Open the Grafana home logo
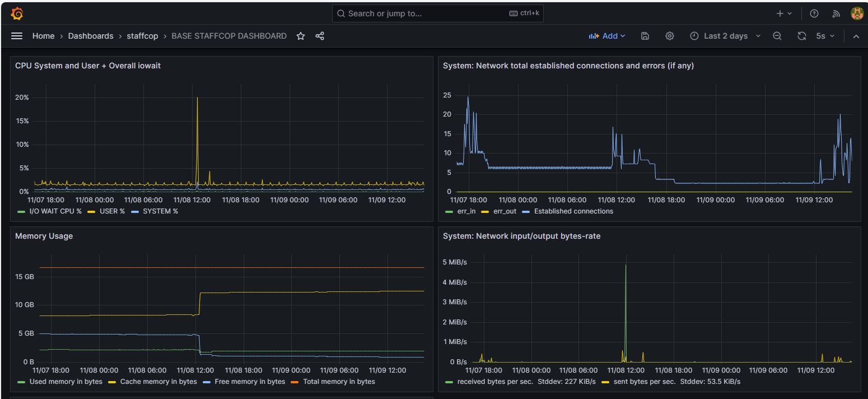This screenshot has height=399, width=868. 16,13
